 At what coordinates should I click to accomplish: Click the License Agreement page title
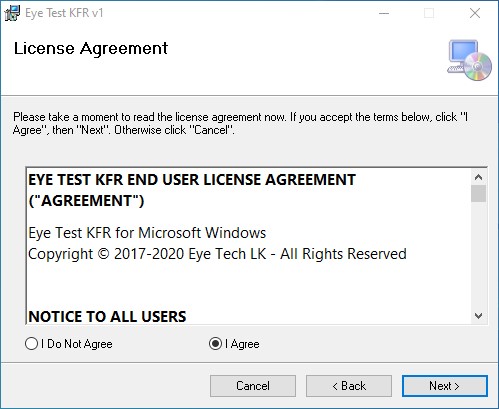coord(91,49)
